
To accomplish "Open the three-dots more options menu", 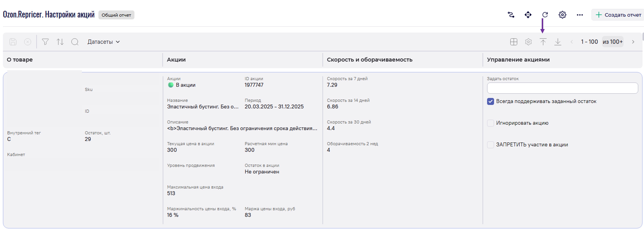I will point(580,15).
